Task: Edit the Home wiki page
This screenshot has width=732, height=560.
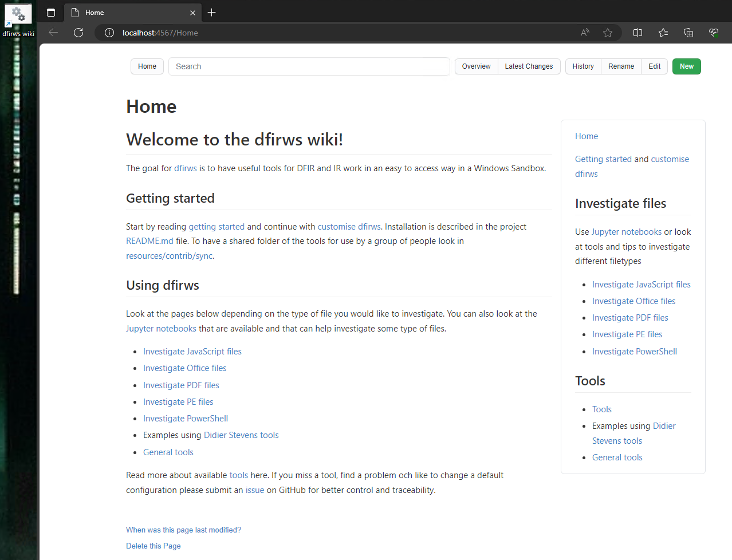Action: tap(654, 66)
